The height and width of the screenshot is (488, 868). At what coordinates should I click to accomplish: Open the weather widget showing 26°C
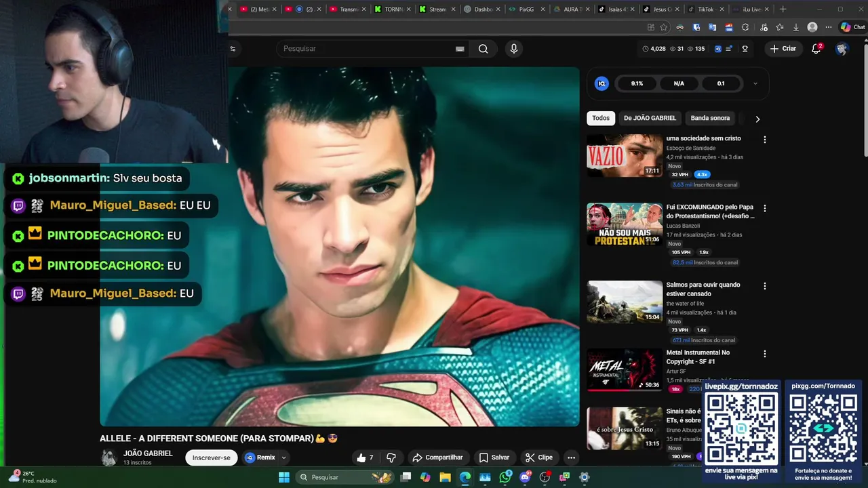32,477
